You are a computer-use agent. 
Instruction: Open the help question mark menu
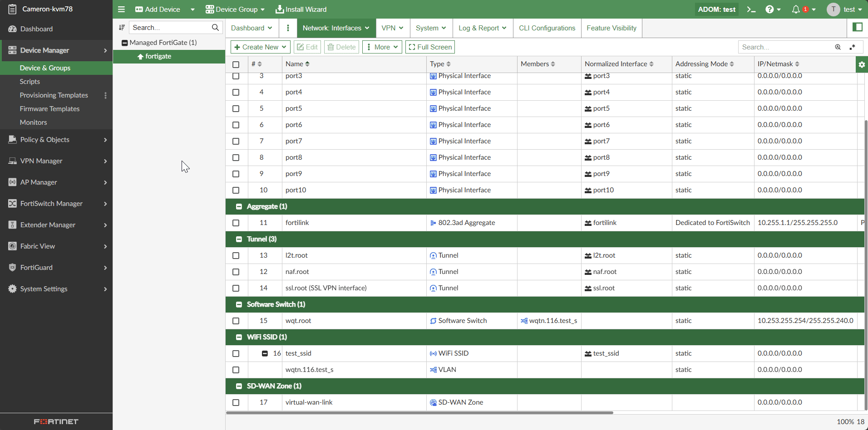[x=773, y=9]
